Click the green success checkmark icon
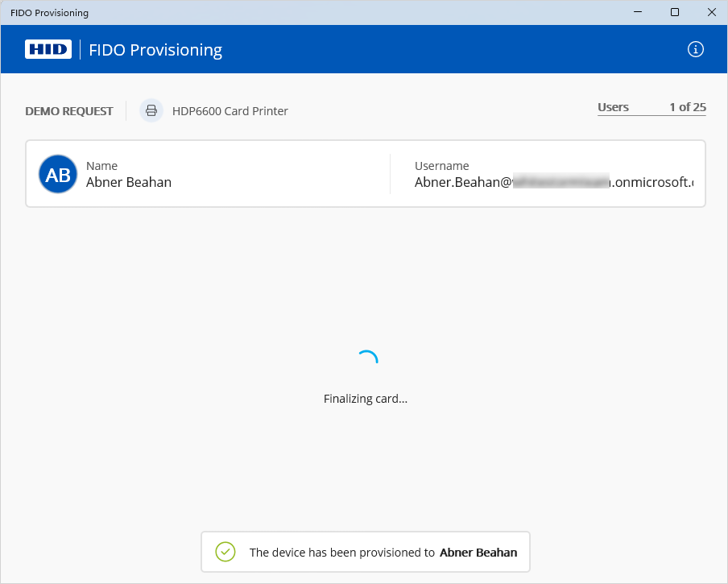Screen dimensions: 728x584 pos(225,552)
